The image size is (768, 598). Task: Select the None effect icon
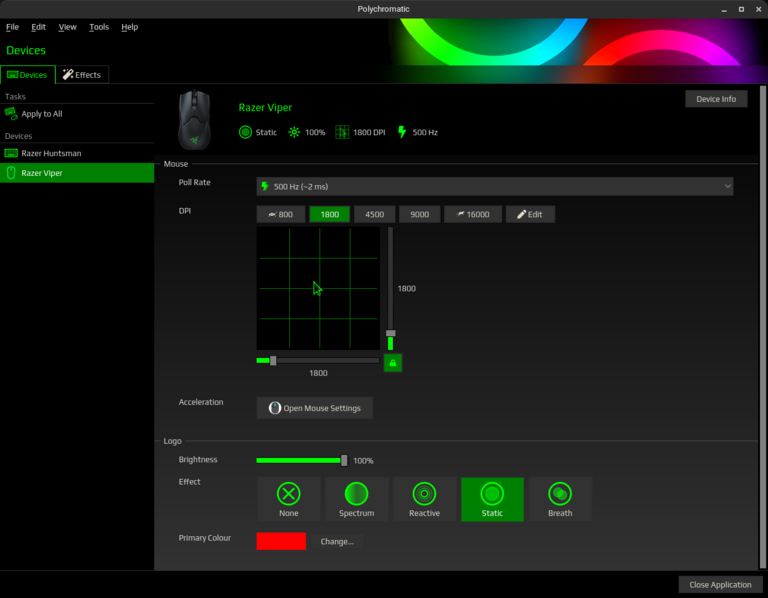pos(288,494)
